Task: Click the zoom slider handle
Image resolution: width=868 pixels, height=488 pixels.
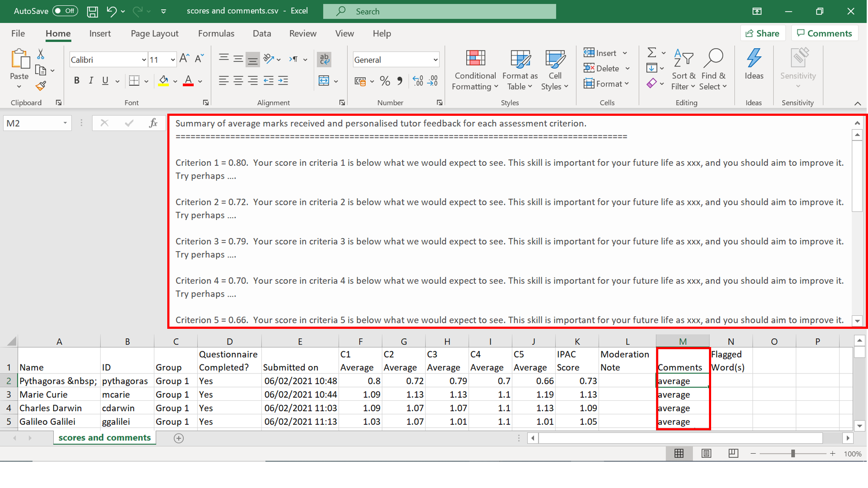Action: click(793, 454)
